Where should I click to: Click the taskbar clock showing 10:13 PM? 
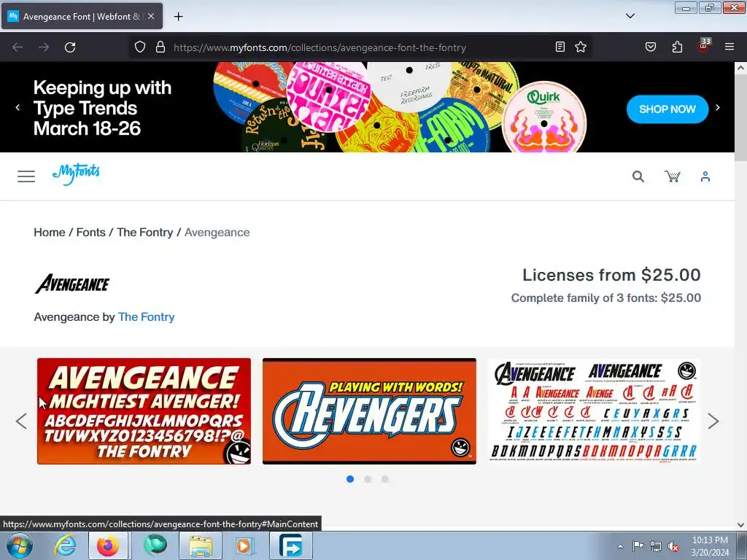tap(710, 546)
